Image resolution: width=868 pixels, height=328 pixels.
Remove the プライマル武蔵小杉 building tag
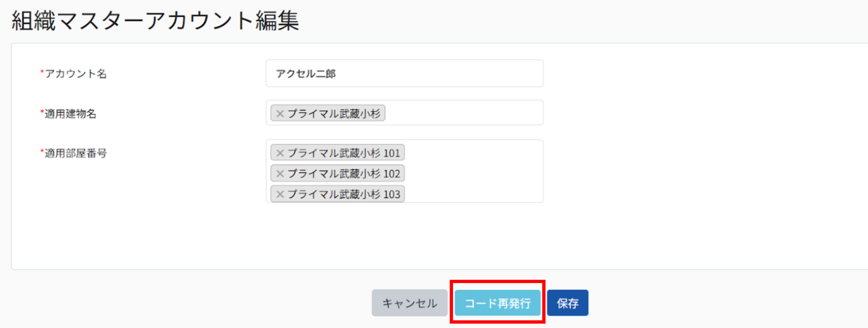coord(280,114)
